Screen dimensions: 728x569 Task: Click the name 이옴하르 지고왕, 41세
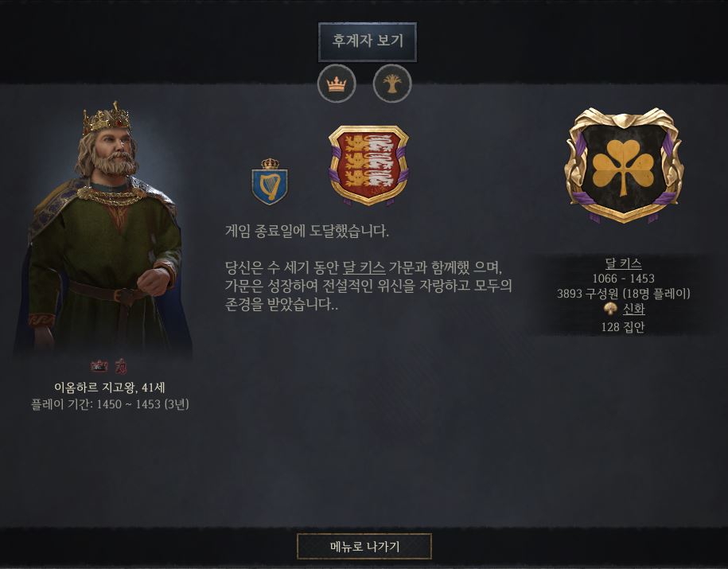tap(110, 388)
